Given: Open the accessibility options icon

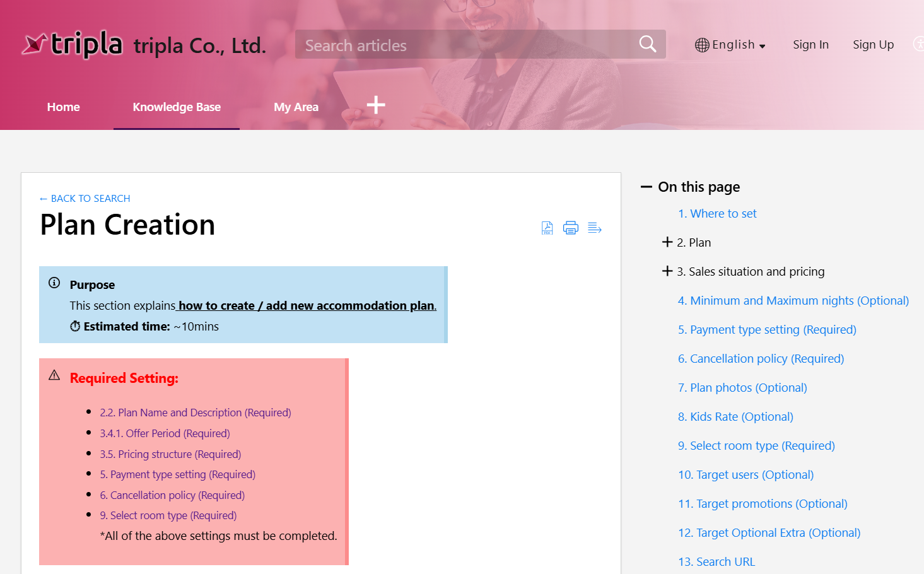Looking at the screenshot, I should point(919,44).
